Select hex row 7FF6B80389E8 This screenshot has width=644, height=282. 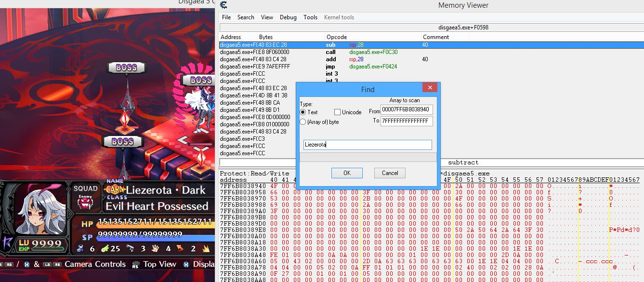click(430, 230)
